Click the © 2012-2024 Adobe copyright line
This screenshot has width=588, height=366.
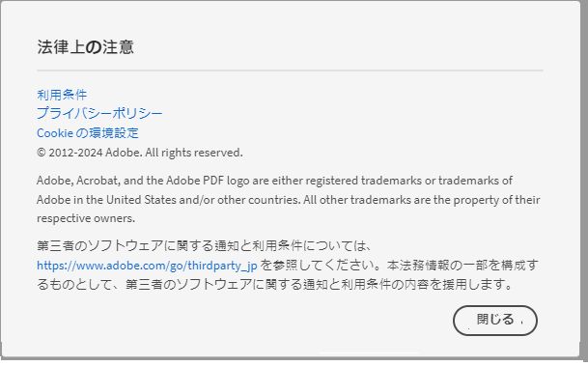click(140, 153)
